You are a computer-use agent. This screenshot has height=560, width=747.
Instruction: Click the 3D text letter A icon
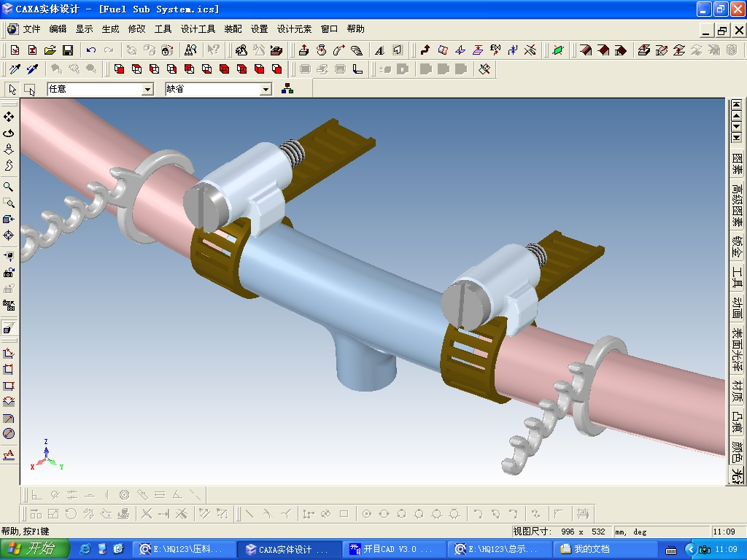tap(379, 50)
